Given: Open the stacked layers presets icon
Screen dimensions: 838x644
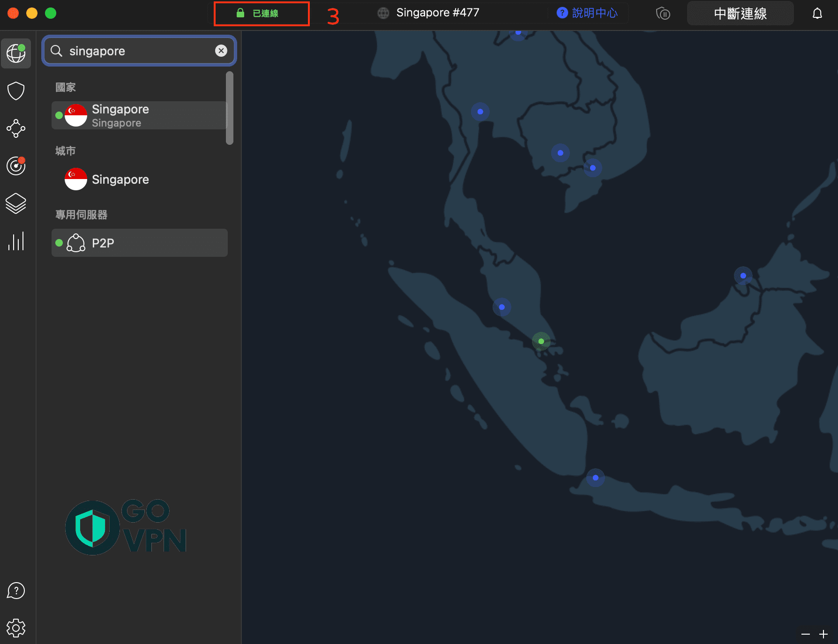Looking at the screenshot, I should (x=16, y=203).
